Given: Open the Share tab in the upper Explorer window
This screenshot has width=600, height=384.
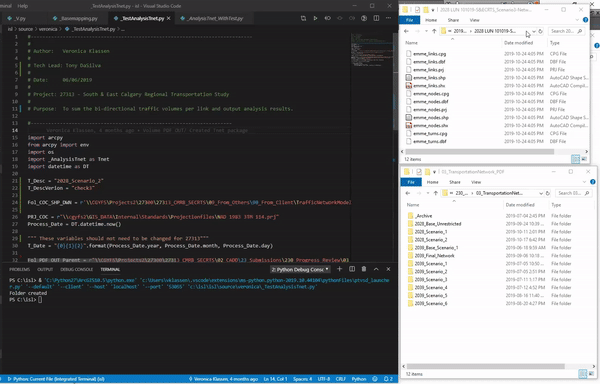Looking at the screenshot, I should pos(453,20).
